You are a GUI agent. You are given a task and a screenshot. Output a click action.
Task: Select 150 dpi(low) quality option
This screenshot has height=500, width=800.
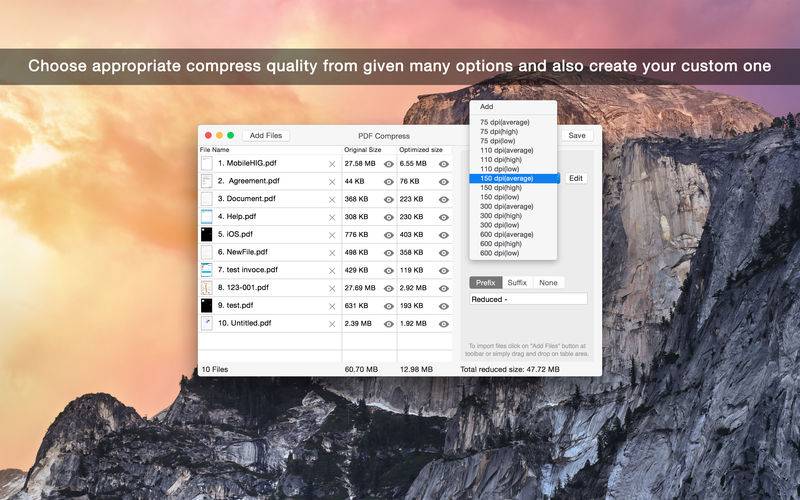click(x=513, y=197)
